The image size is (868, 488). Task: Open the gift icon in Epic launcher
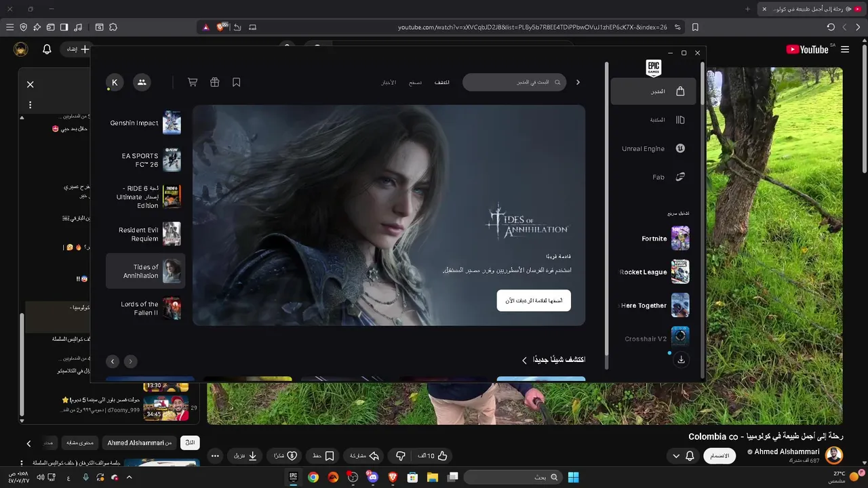(214, 82)
